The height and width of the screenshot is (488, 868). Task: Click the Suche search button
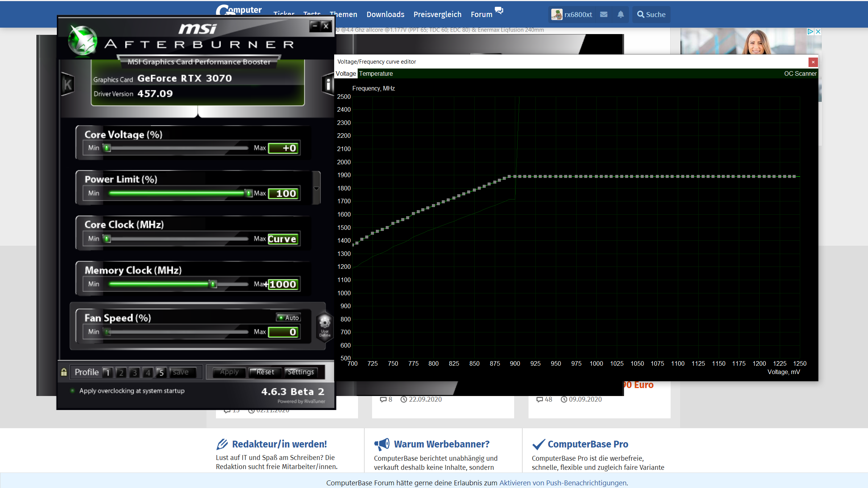coord(651,14)
